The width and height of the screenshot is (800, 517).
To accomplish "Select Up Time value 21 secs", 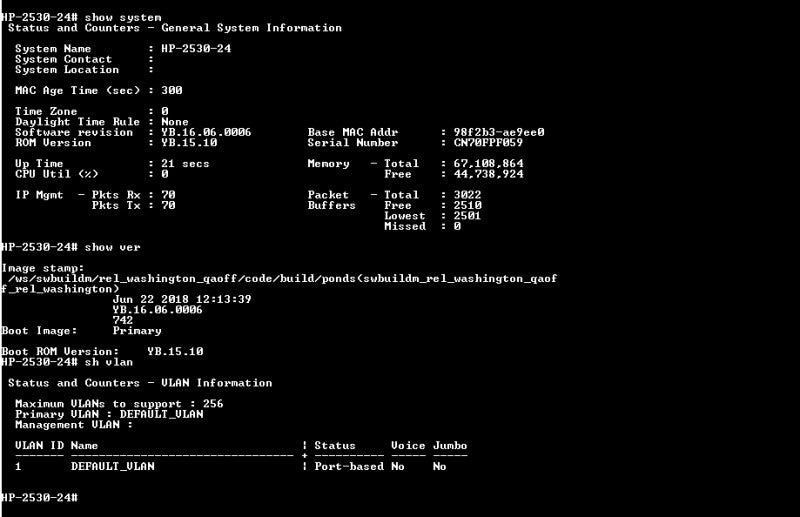I will pos(185,164).
